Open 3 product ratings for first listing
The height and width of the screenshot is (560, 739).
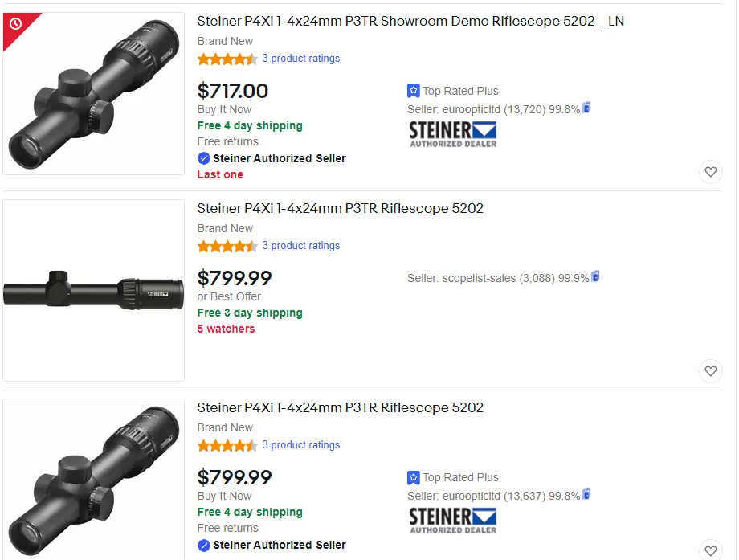pyautogui.click(x=300, y=59)
